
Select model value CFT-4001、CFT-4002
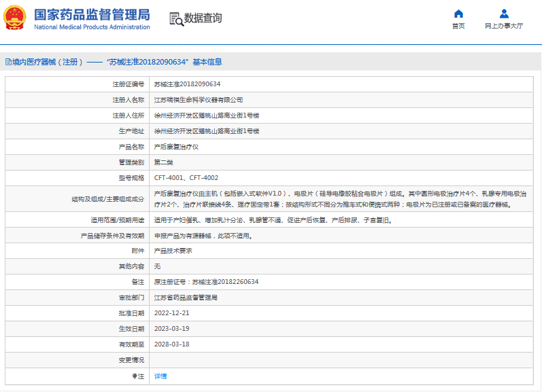click(x=186, y=178)
